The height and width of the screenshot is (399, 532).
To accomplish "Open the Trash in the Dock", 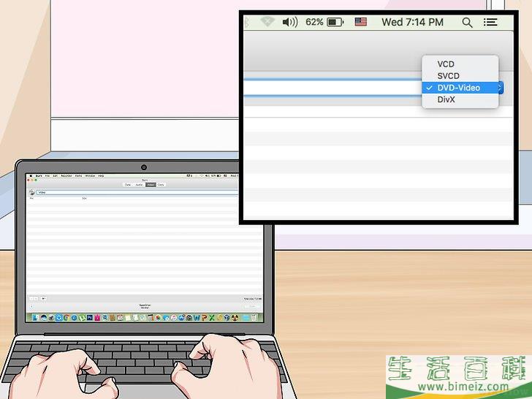I will [253, 318].
